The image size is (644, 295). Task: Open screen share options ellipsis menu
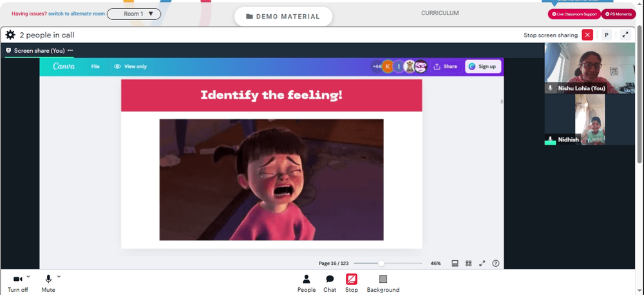pos(70,50)
